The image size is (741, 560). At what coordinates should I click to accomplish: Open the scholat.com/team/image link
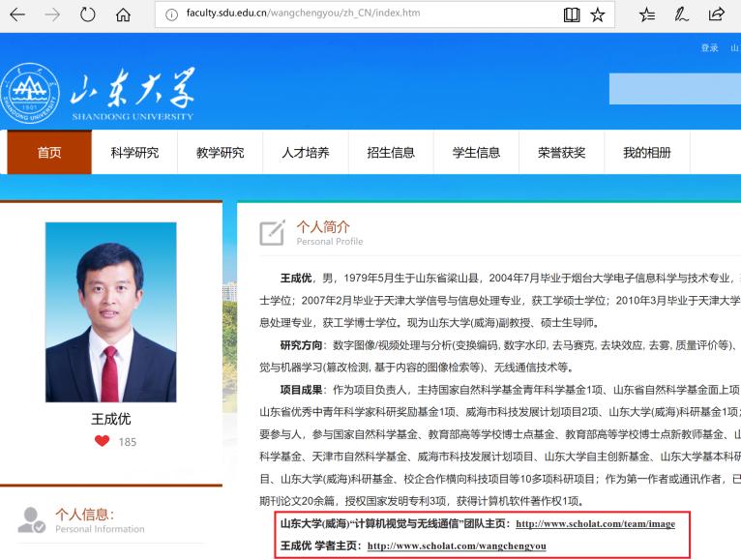coord(595,523)
